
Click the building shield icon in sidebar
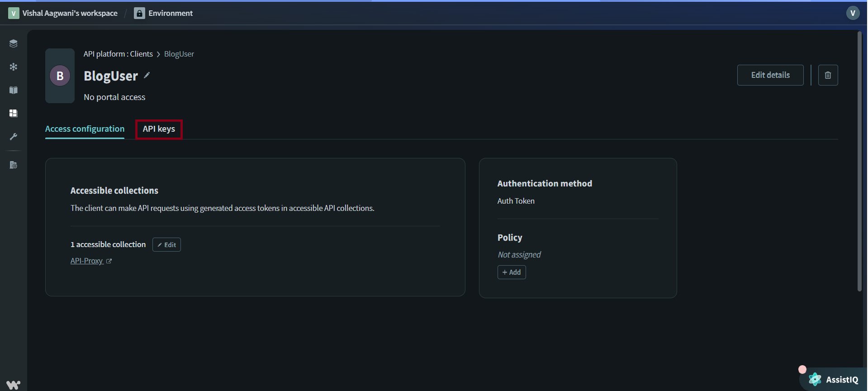(x=14, y=165)
